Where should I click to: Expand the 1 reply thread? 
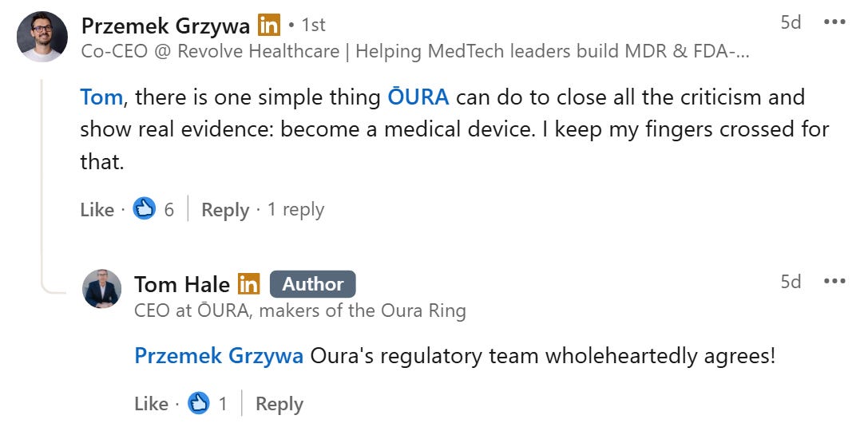(x=295, y=210)
